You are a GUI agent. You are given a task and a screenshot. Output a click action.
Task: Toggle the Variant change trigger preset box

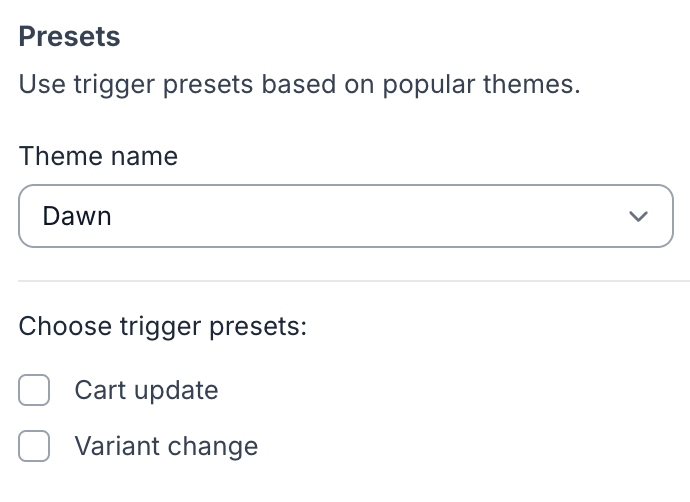34,446
